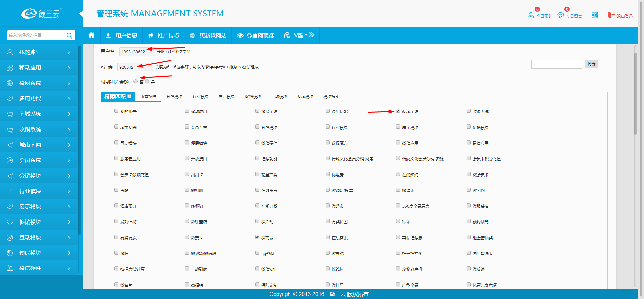Open the QR code icon in header

pyautogui.click(x=594, y=15)
